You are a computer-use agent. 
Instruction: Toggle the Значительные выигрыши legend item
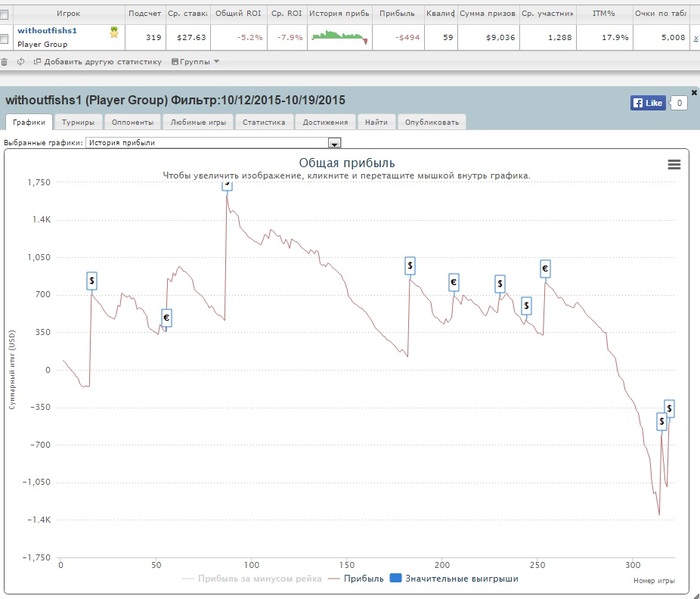point(454,578)
